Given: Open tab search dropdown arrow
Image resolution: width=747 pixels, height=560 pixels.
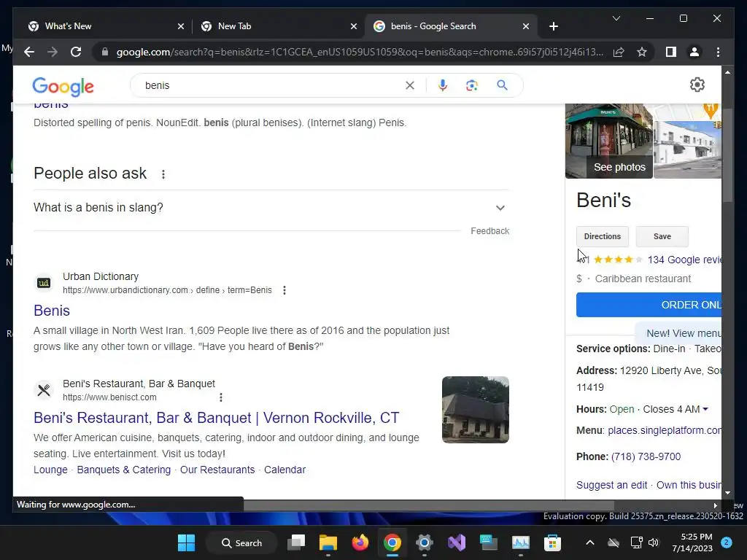Looking at the screenshot, I should pyautogui.click(x=616, y=18).
